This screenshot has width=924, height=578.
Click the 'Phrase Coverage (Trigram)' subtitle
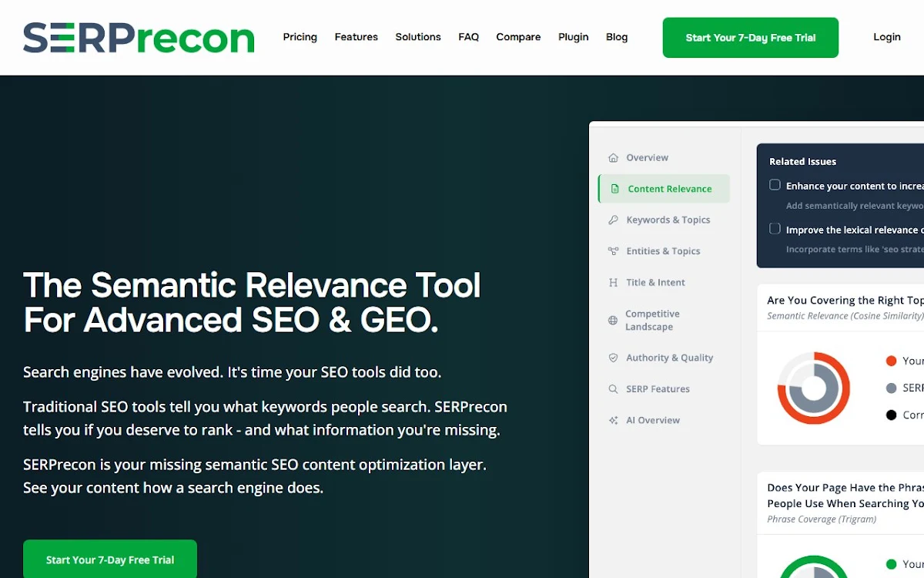(x=822, y=519)
